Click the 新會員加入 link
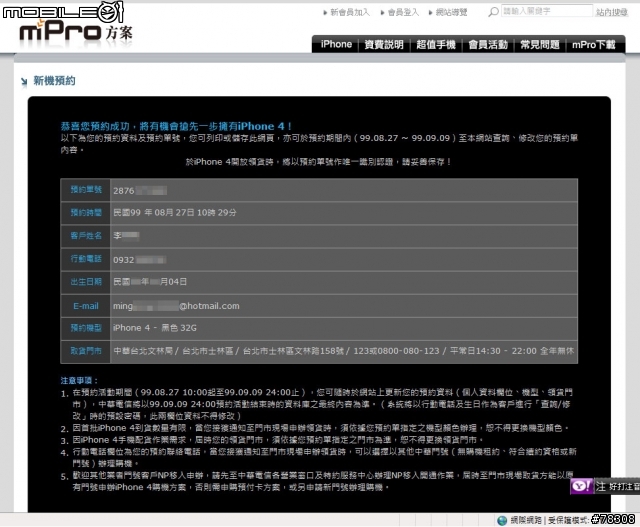640x527 pixels. click(350, 12)
